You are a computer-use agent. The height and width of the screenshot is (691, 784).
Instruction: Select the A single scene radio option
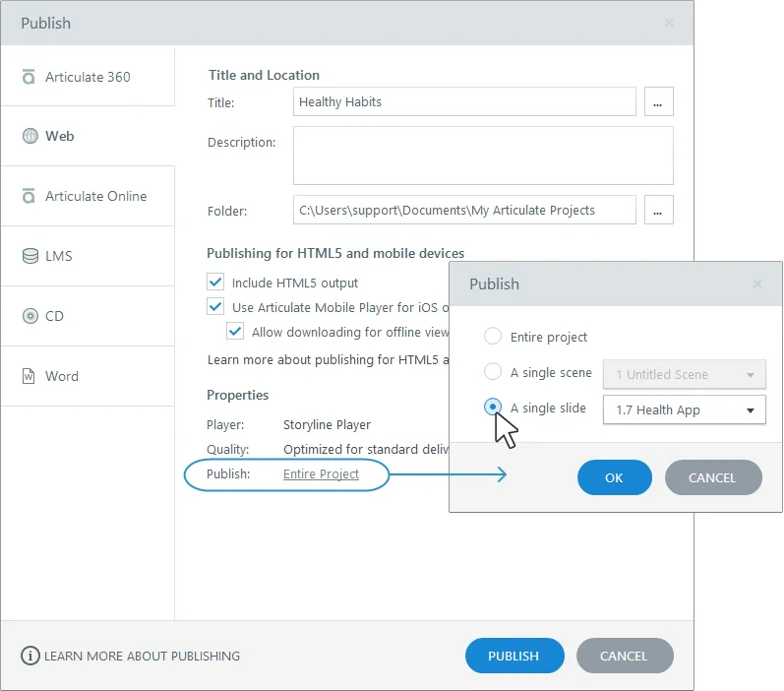493,372
